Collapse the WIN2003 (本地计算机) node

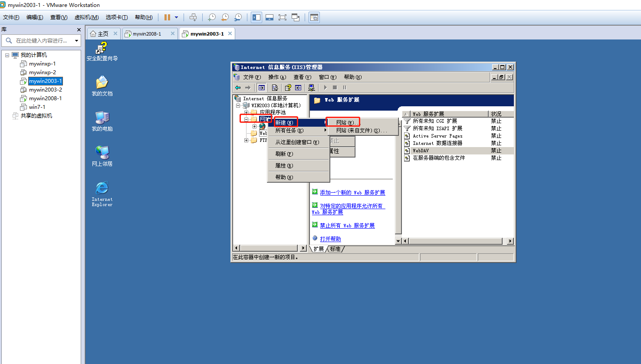click(238, 105)
